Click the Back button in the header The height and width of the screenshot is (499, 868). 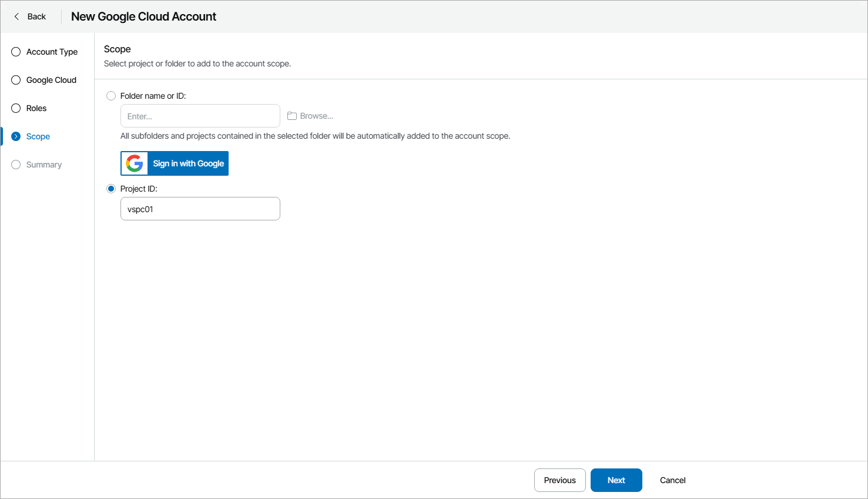(x=29, y=16)
